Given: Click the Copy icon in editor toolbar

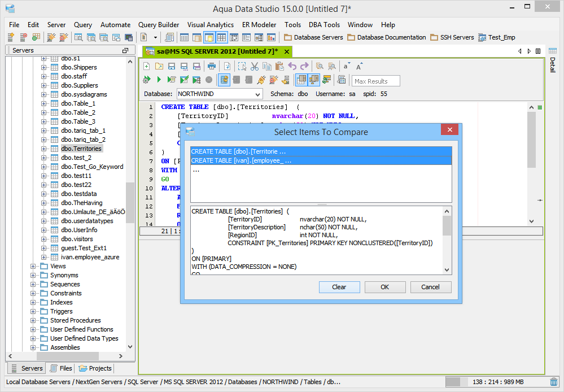Looking at the screenshot, I should click(267, 66).
